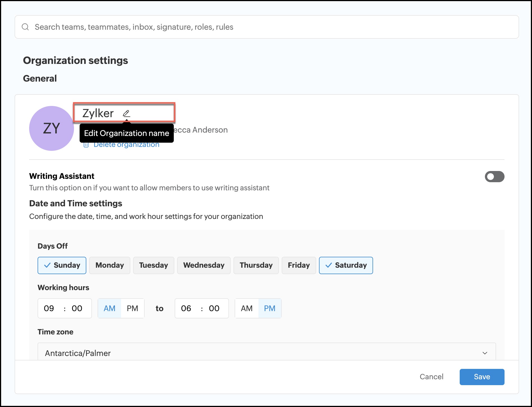Image resolution: width=532 pixels, height=407 pixels.
Task: Click the General section heading
Action: (40, 78)
